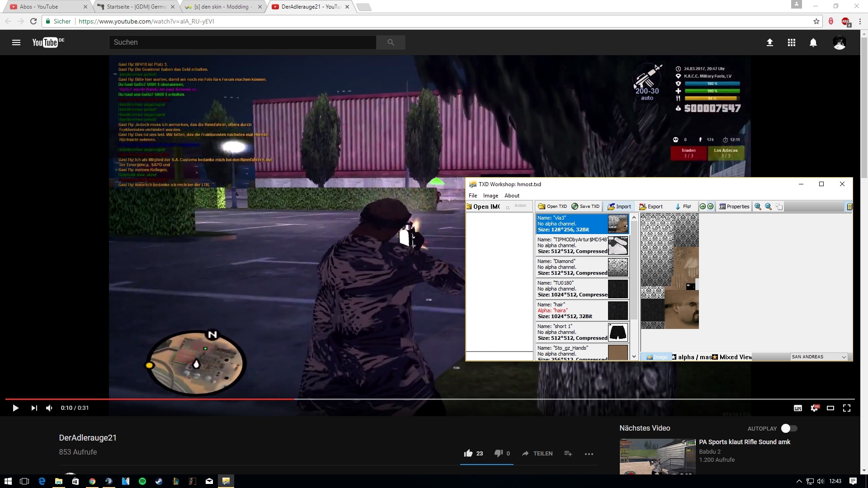
Task: Click the YouTube notifications bell
Action: coord(813,42)
